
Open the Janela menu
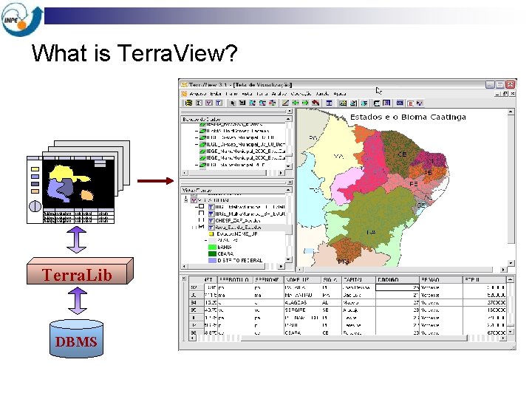point(321,93)
